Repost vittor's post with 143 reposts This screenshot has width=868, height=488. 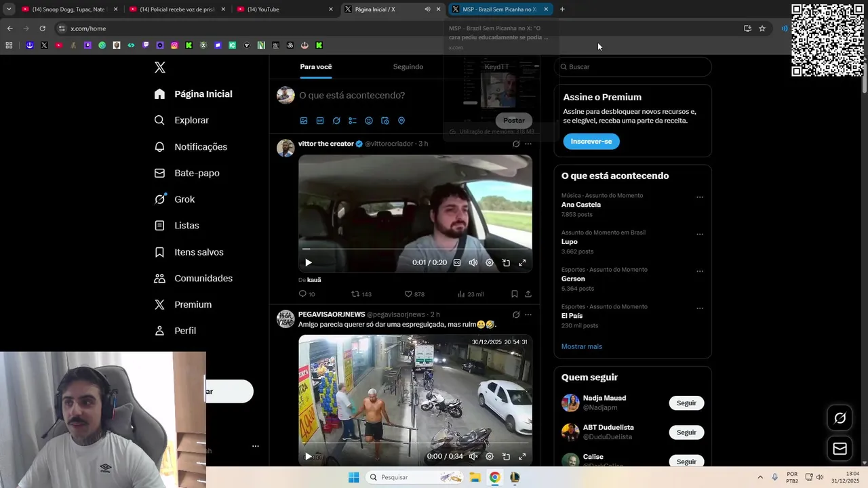point(361,294)
